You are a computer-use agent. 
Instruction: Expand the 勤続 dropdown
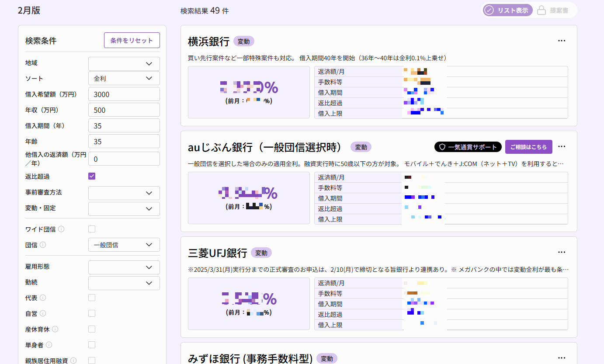point(124,283)
